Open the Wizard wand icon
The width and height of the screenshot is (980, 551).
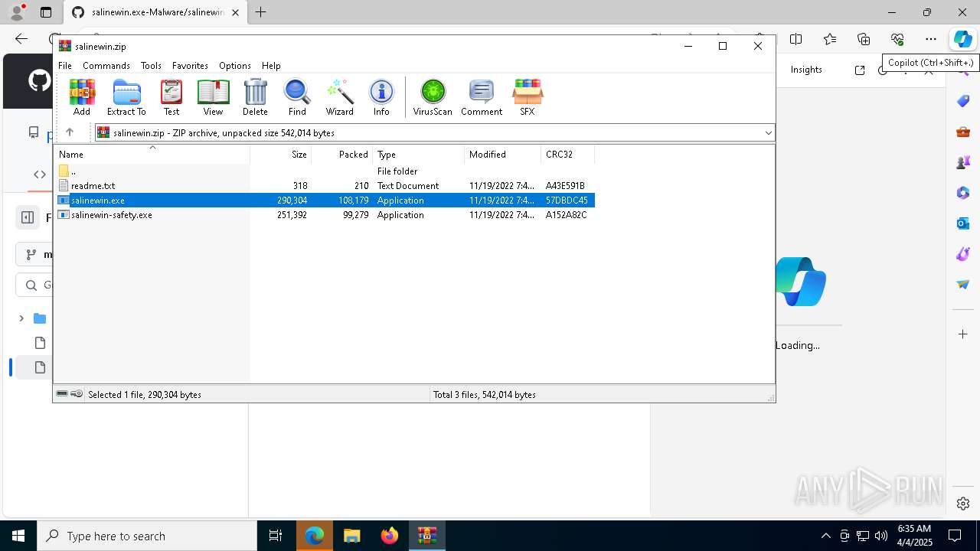tap(339, 97)
